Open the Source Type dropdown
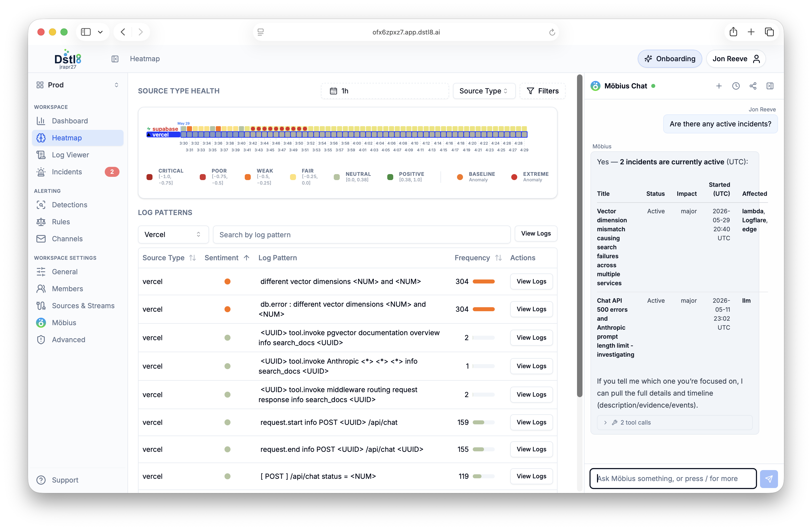The image size is (812, 530). [484, 91]
